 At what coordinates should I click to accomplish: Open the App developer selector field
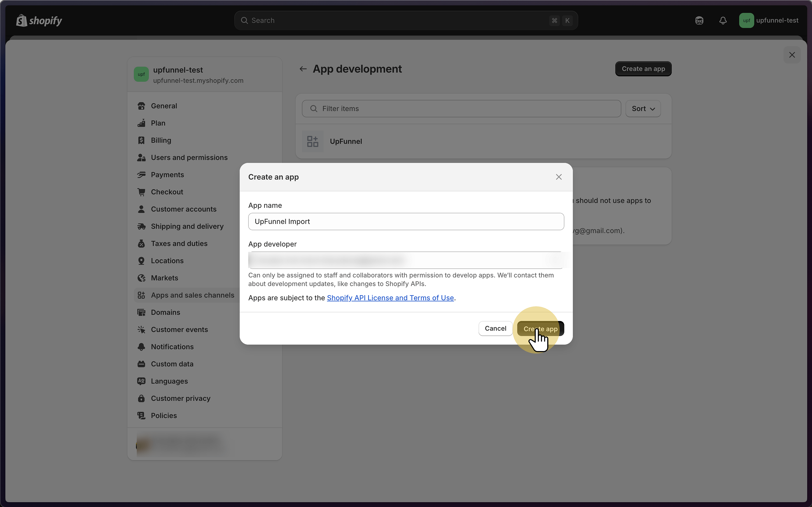405,260
